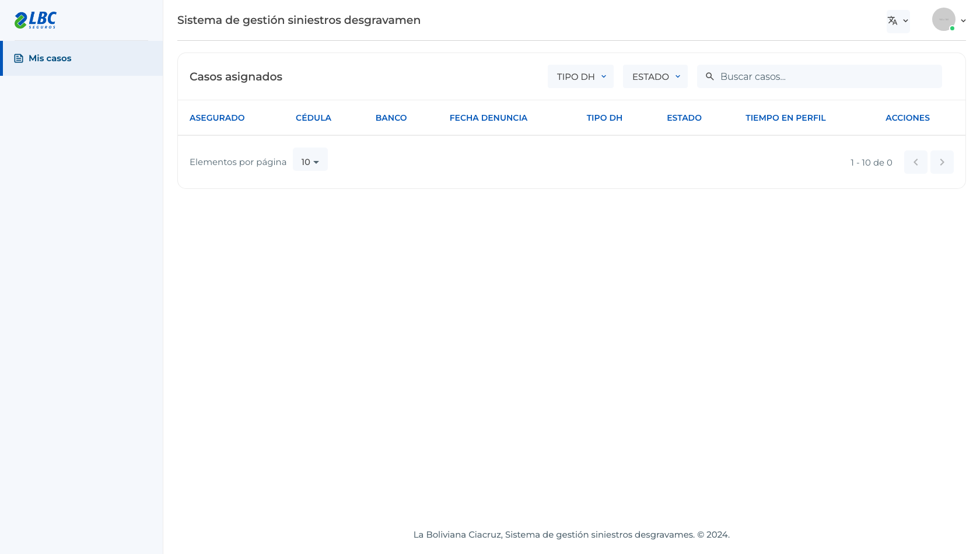Sort by TIPO DH column header
980x554 pixels.
[604, 118]
